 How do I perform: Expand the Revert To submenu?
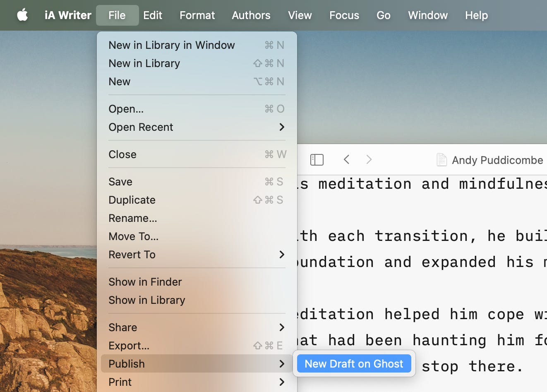197,255
